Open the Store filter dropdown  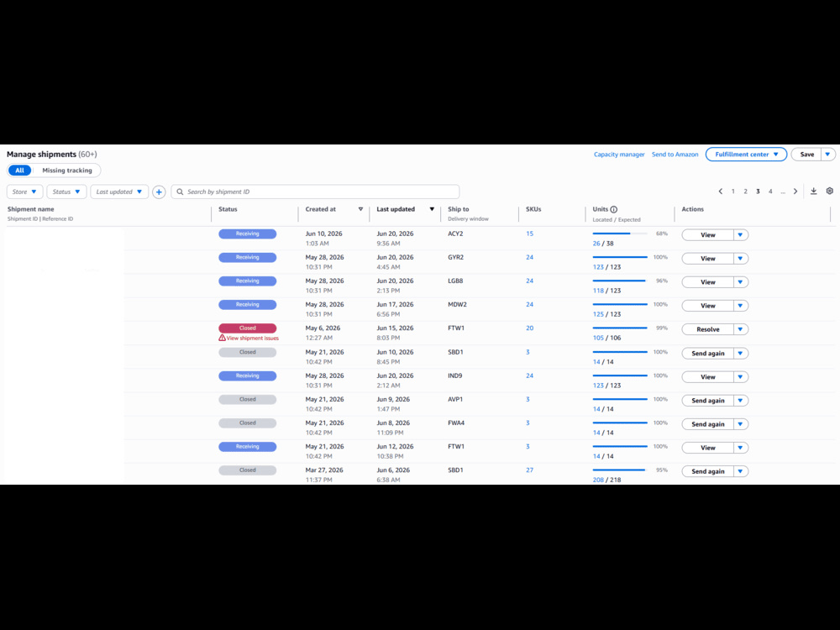(24, 192)
